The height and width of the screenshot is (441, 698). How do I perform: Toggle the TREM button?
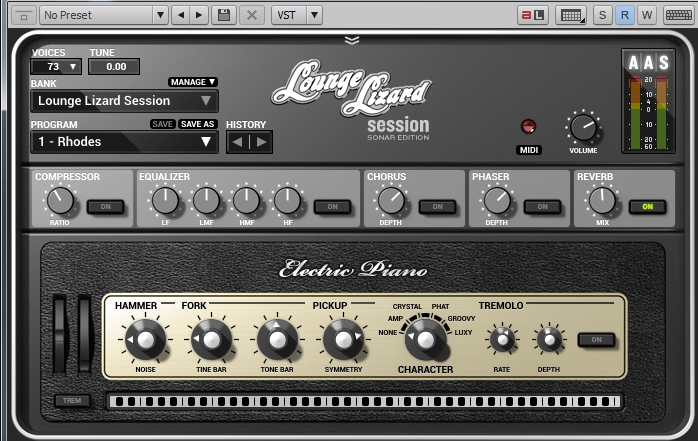tap(72, 401)
